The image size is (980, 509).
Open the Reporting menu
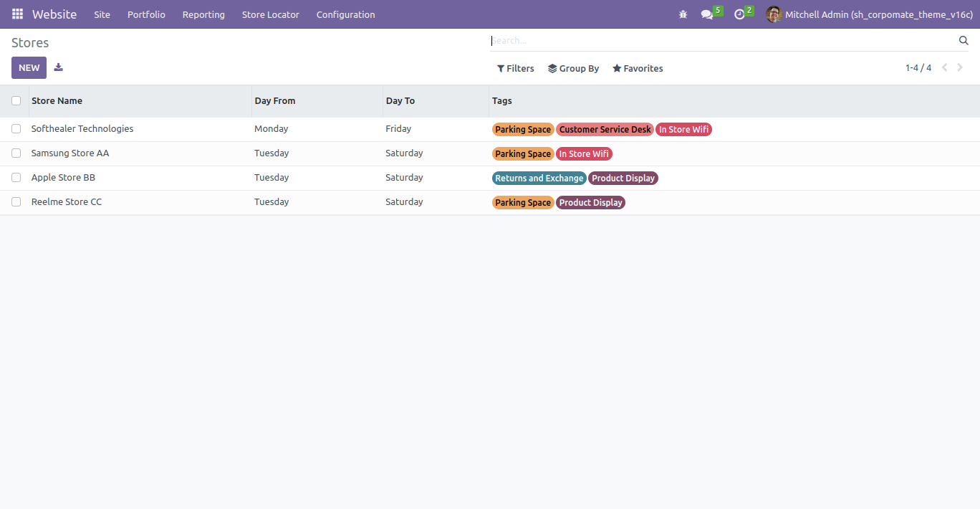(203, 14)
